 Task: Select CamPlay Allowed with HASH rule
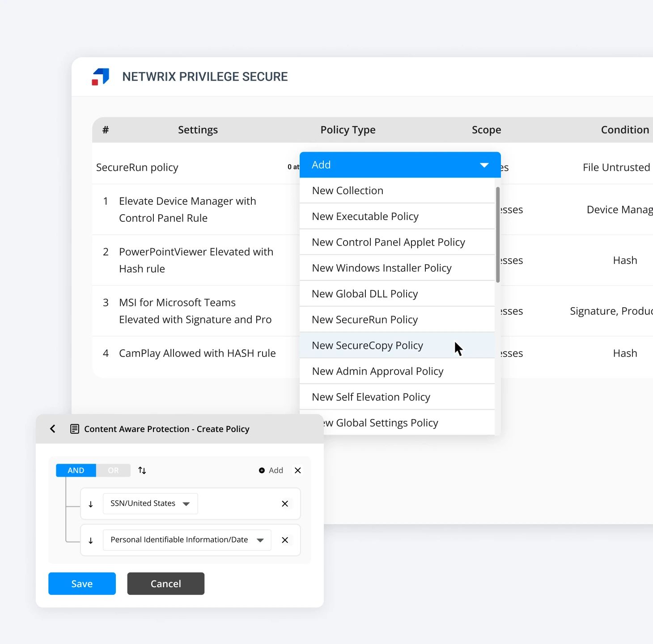[x=197, y=353]
